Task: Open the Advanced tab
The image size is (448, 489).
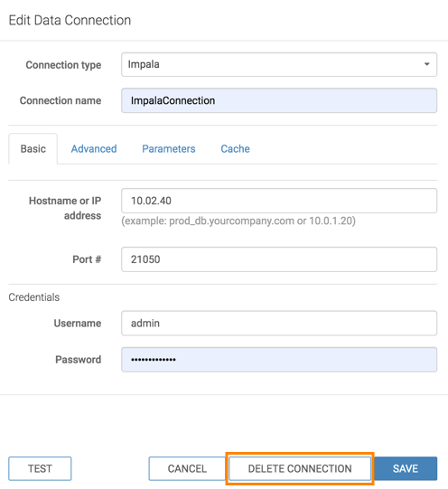Action: tap(94, 149)
